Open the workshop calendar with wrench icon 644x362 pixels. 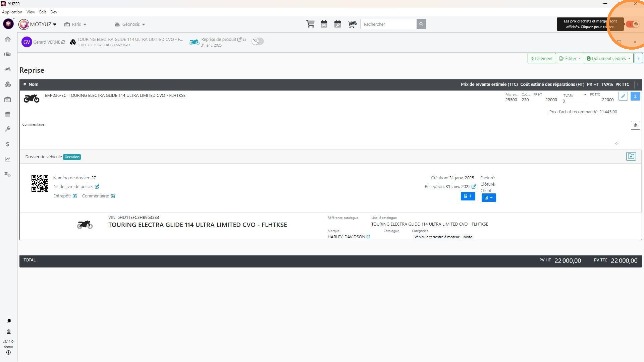tap(338, 24)
